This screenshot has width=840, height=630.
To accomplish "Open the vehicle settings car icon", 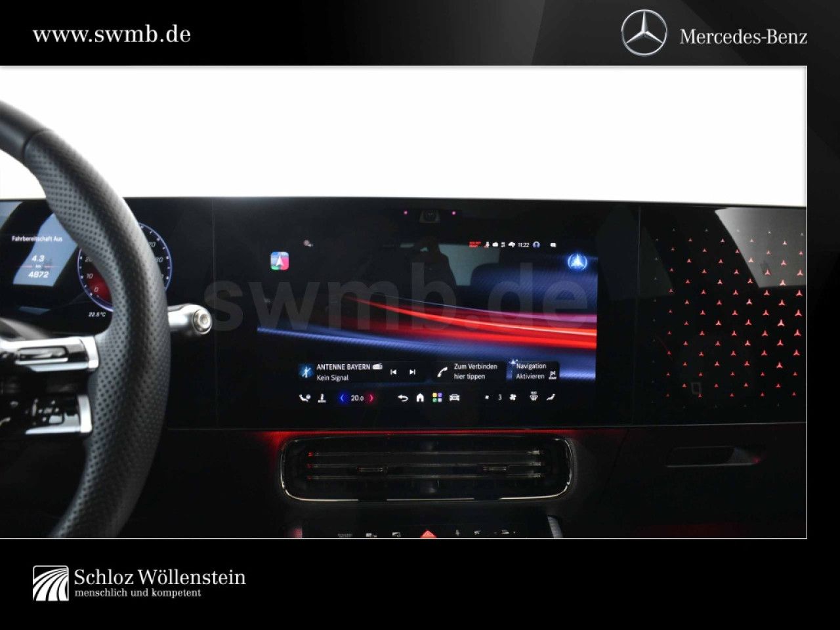I will [454, 398].
